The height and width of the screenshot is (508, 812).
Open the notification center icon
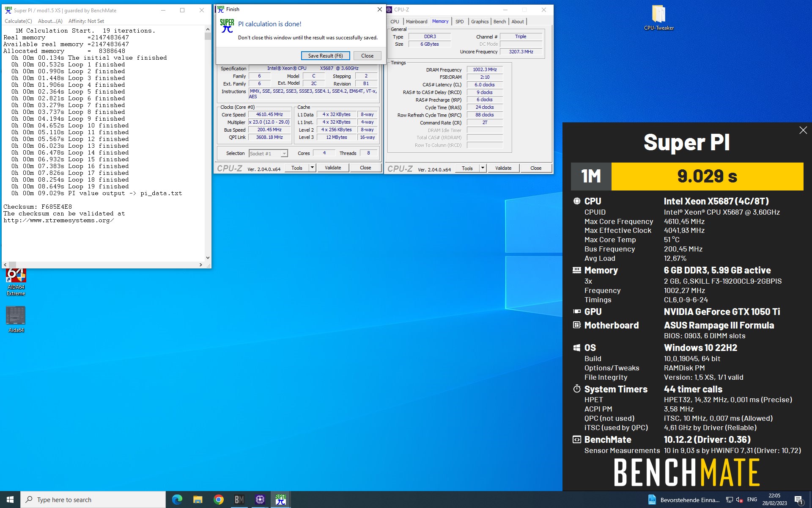(798, 500)
